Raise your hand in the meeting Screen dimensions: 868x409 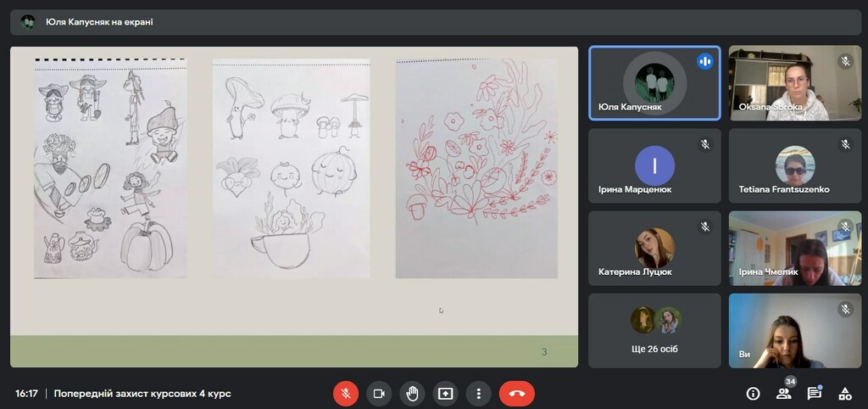point(413,394)
